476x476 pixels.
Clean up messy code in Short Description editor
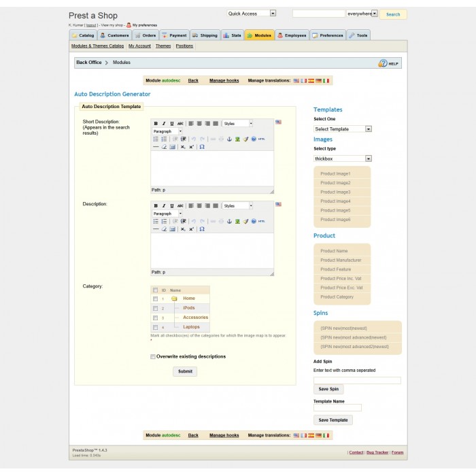[x=245, y=139]
